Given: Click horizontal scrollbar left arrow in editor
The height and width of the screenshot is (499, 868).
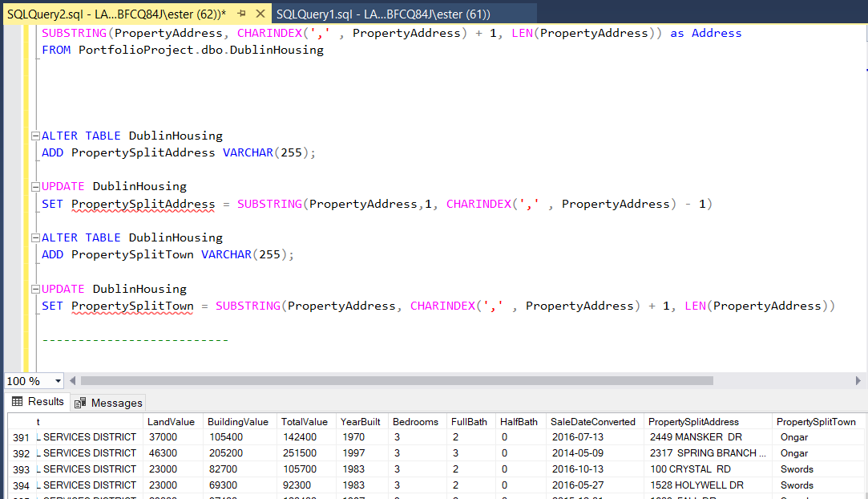Looking at the screenshot, I should pos(72,381).
